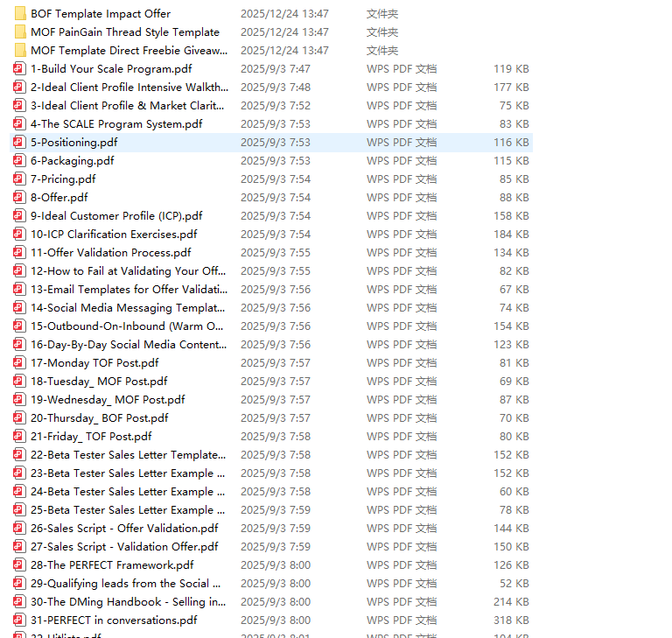Choose 19-Wednesday_ MOF Post.pdf file
This screenshot has height=638, width=672.
pos(108,400)
